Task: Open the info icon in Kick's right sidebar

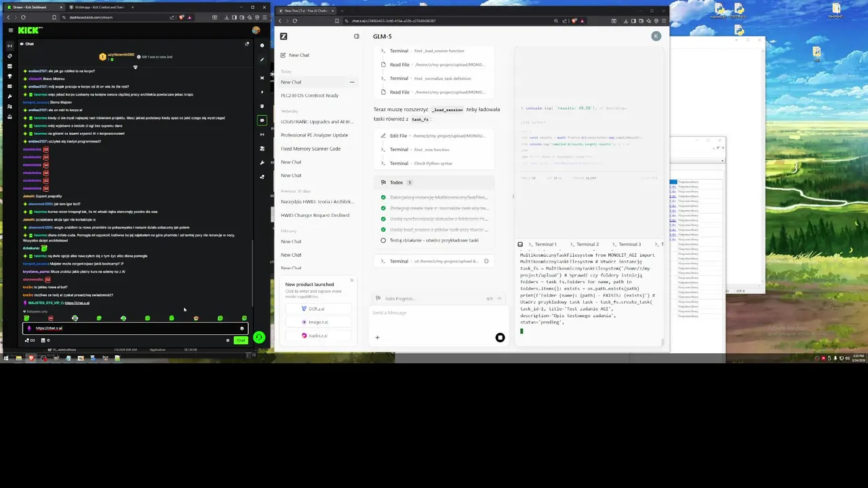Action: 262,45
